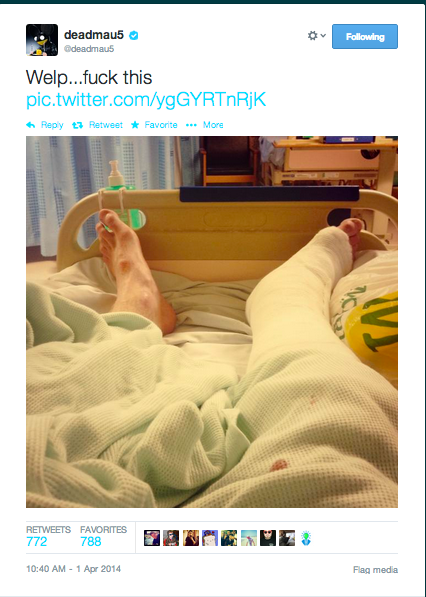View the 772 retweets count
Screen dimensions: 426x597
37,541
